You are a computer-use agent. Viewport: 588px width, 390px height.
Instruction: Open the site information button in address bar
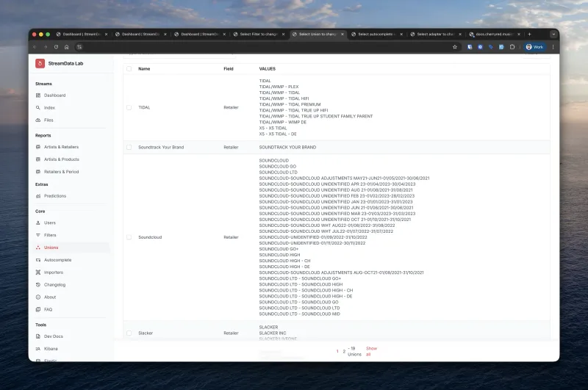click(x=79, y=47)
